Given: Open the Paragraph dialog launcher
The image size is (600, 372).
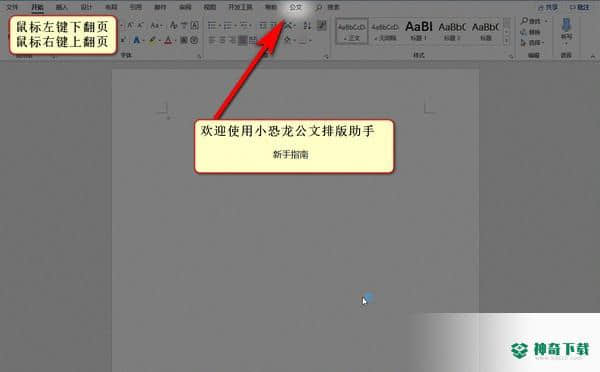Looking at the screenshot, I should (326, 56).
